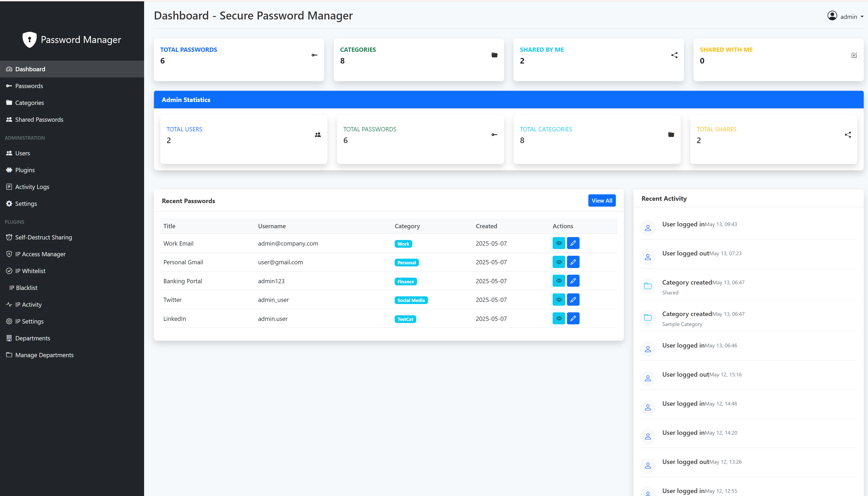This screenshot has height=496, width=868.
Task: Open Passwords page from sidebar
Action: tap(72, 86)
